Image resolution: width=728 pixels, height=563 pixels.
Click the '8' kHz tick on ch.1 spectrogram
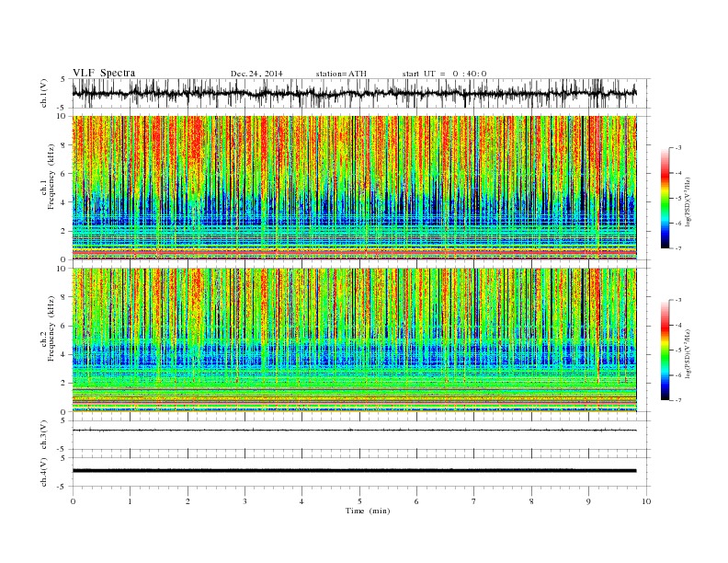coord(64,145)
